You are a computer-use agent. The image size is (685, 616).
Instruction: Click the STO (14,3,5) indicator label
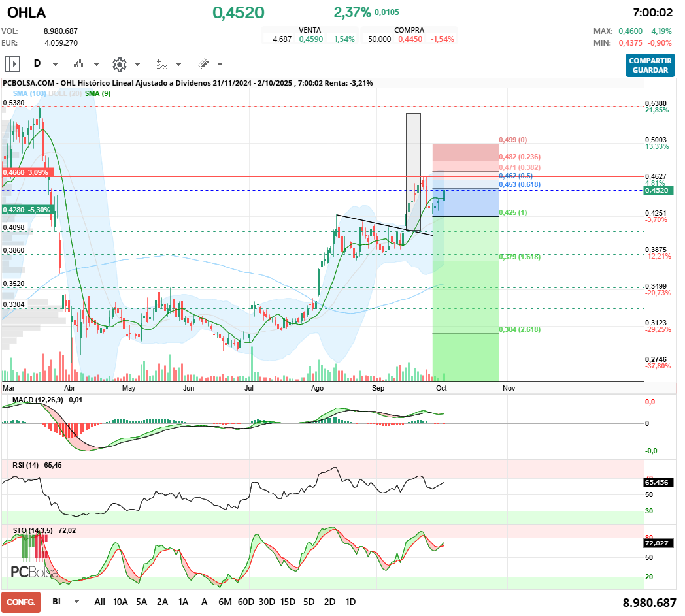coord(33,530)
